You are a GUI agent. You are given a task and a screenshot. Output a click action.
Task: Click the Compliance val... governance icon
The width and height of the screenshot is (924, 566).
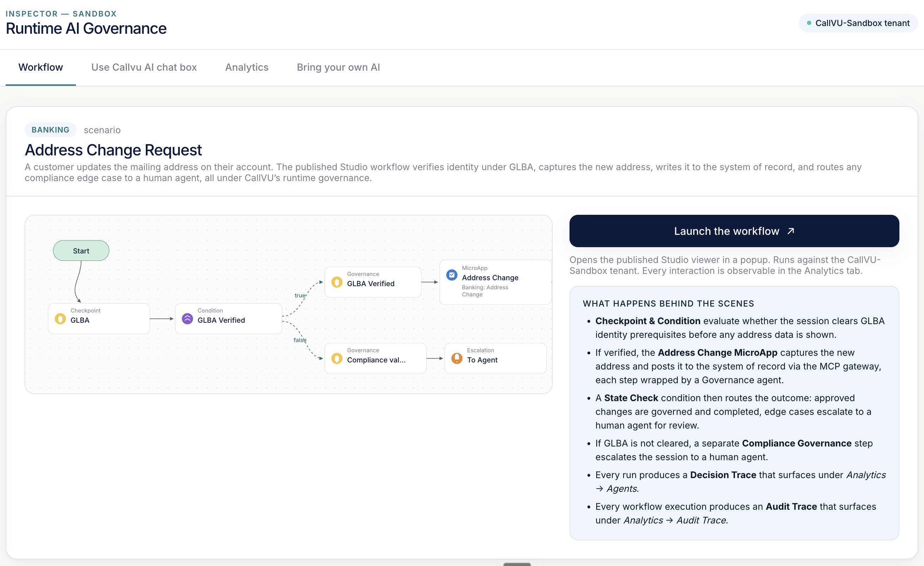(337, 359)
